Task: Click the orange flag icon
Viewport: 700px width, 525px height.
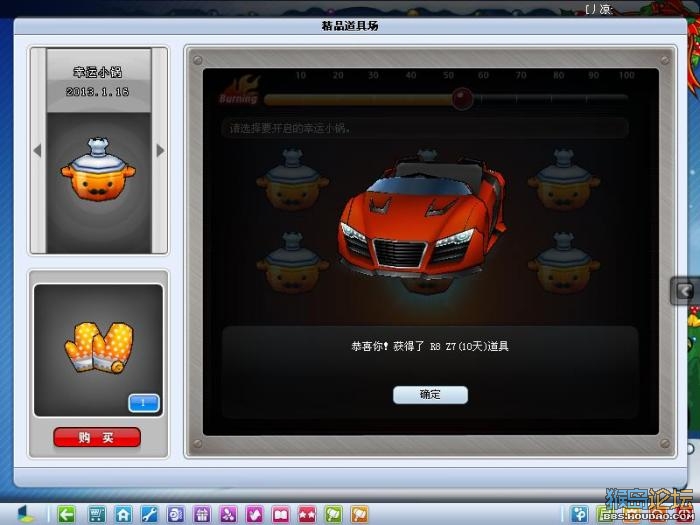Action: coord(360,515)
